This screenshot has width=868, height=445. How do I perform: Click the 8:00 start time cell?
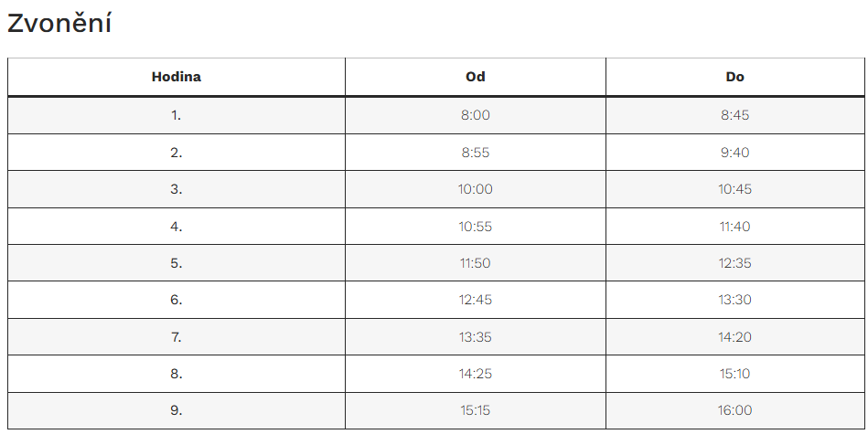coord(476,115)
